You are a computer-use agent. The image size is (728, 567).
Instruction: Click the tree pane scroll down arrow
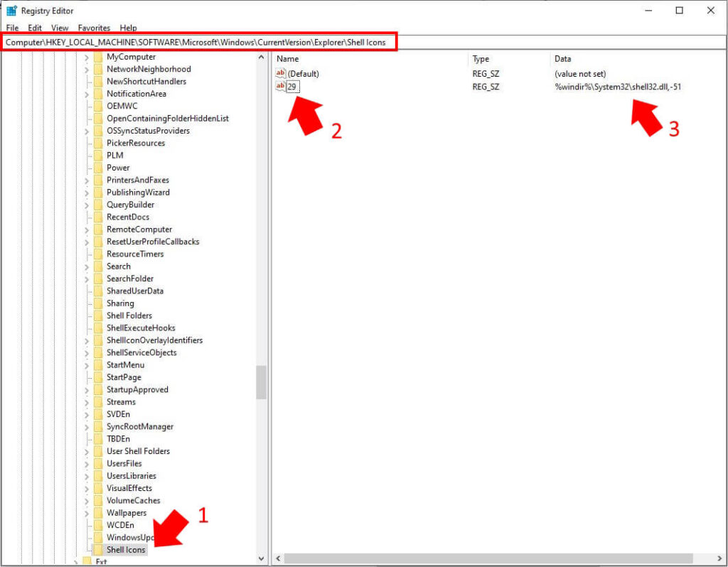point(261,558)
